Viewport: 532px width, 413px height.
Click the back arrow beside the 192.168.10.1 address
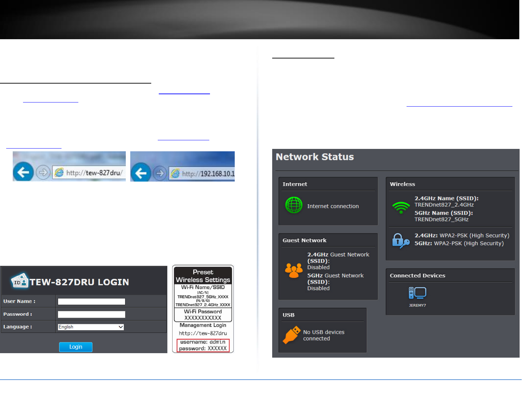pyautogui.click(x=141, y=173)
